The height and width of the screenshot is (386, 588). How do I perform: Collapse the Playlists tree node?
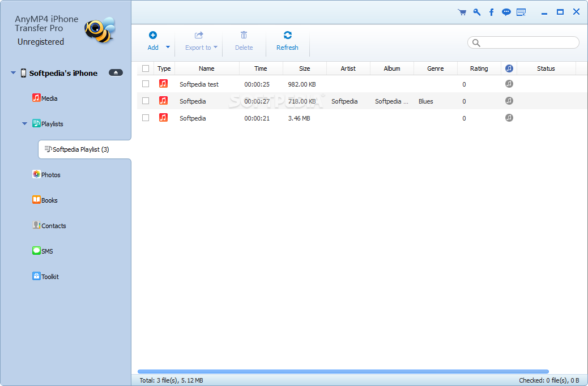(x=24, y=124)
